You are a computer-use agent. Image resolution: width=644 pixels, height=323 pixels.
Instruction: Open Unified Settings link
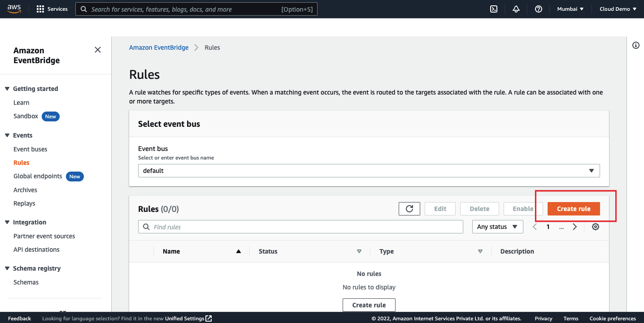[x=188, y=319]
